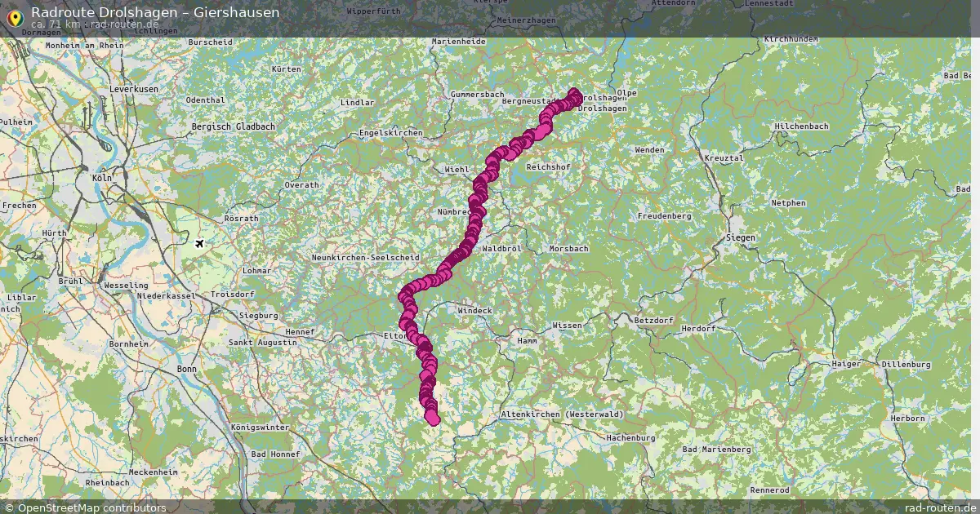The image size is (980, 514).
Task: Click the Gummersbach label
Action: click(x=477, y=95)
